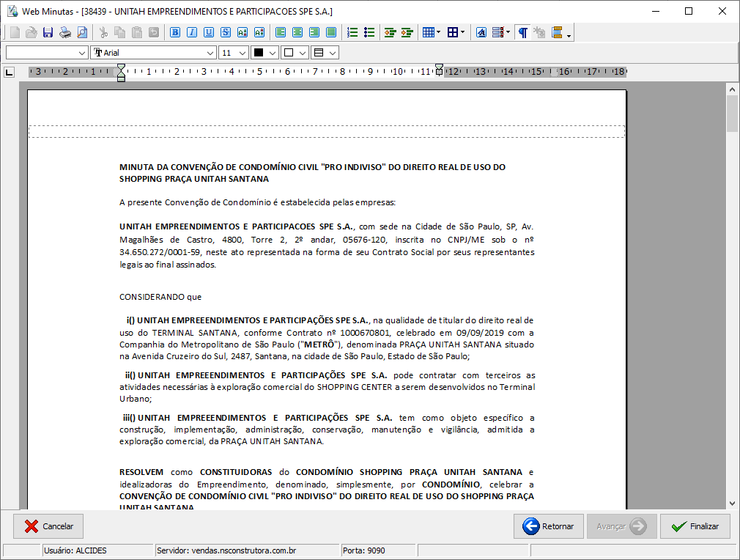740x560 pixels.
Task: Click the Usuário: ALCIDES status field
Action: click(97, 550)
